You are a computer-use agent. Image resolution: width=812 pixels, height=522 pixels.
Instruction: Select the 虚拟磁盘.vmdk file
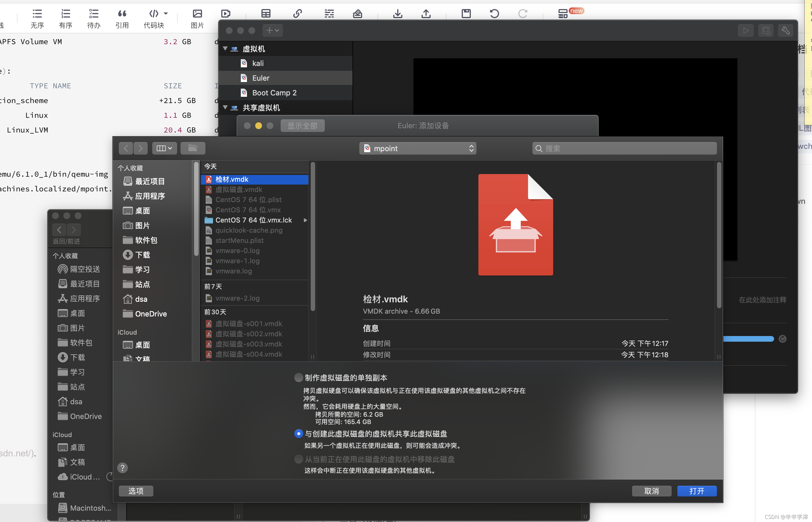coord(255,189)
